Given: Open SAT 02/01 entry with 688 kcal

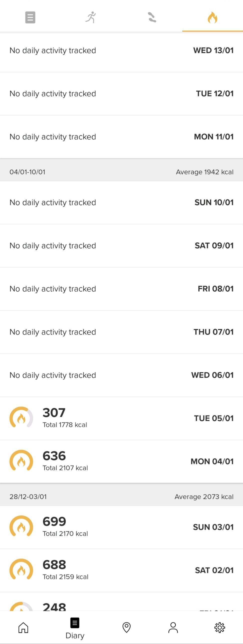Looking at the screenshot, I should [x=121, y=571].
